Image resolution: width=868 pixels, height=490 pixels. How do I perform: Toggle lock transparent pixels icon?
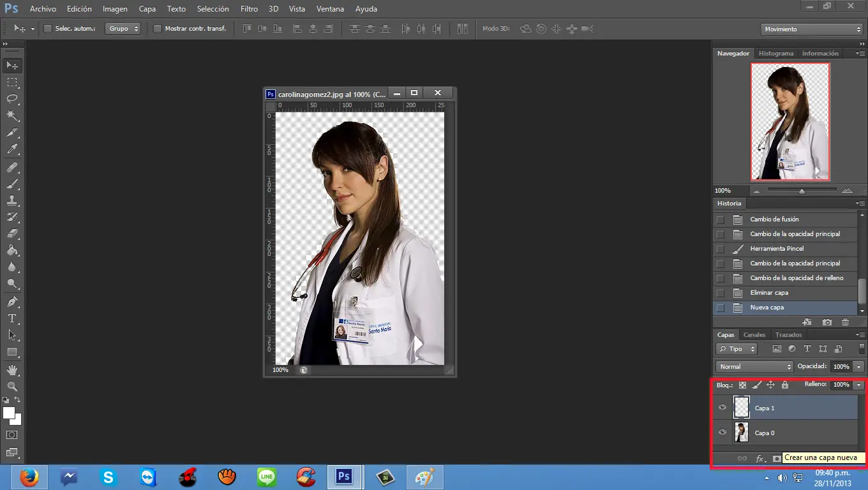742,385
